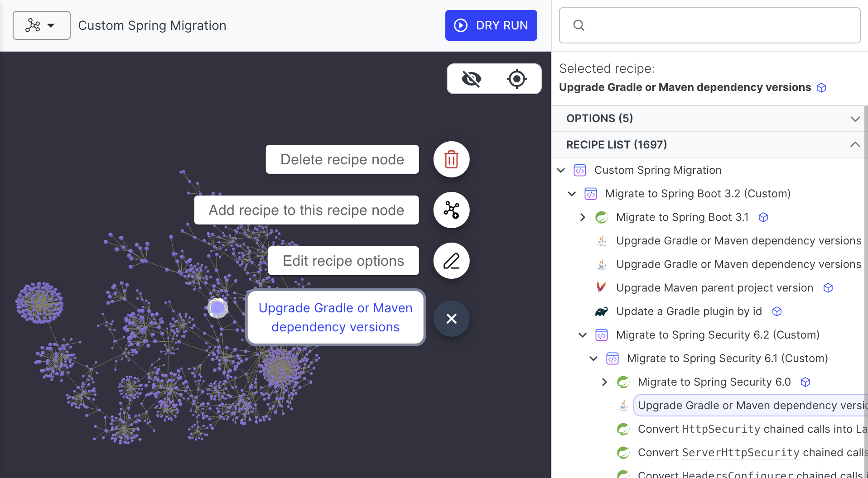This screenshot has height=478, width=868.
Task: Open the graph view dropdown button
Action: (x=41, y=25)
